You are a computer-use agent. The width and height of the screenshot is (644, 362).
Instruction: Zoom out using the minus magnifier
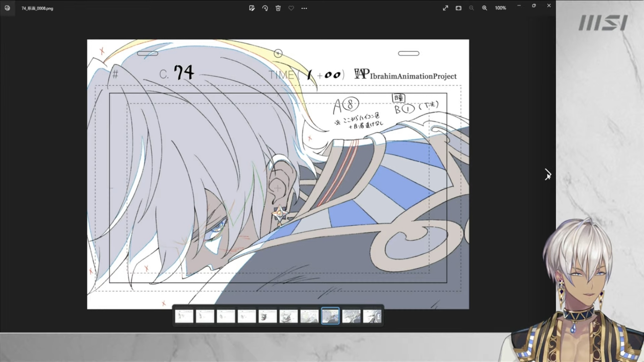pos(471,8)
